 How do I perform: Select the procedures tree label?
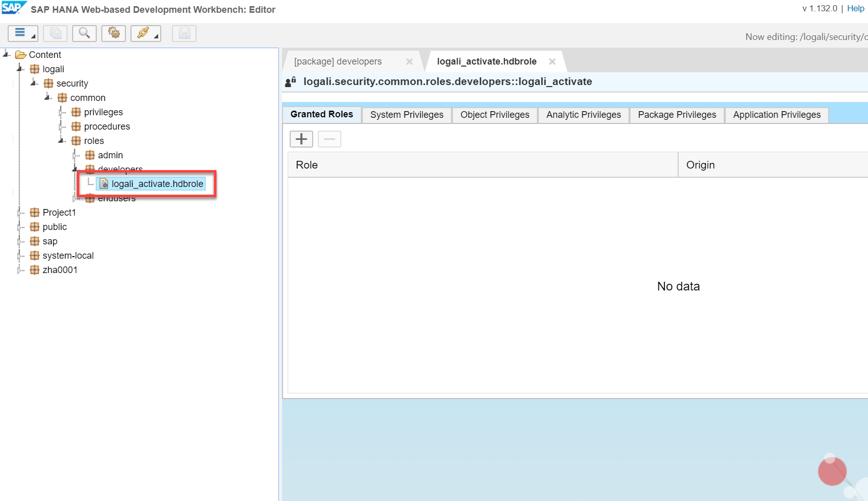(x=107, y=127)
